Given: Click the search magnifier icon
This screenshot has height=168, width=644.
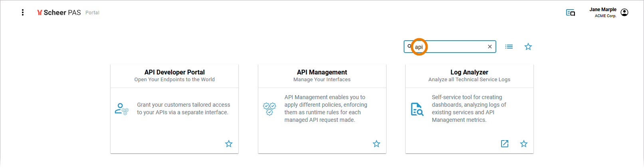Looking at the screenshot, I should [409, 46].
